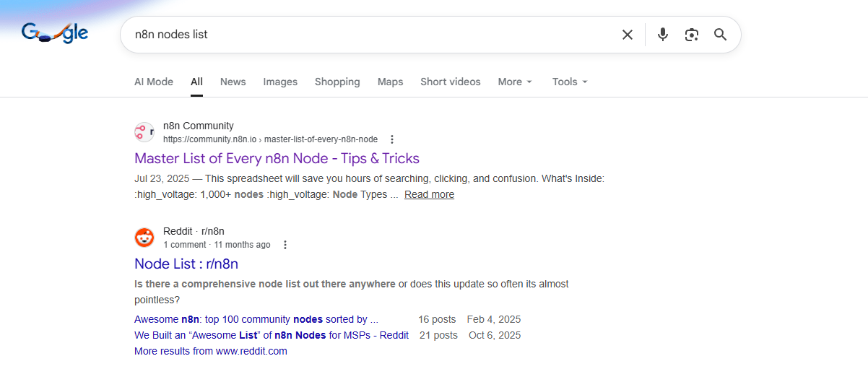
Task: Click the n8n Community favicon
Action: [x=144, y=132]
